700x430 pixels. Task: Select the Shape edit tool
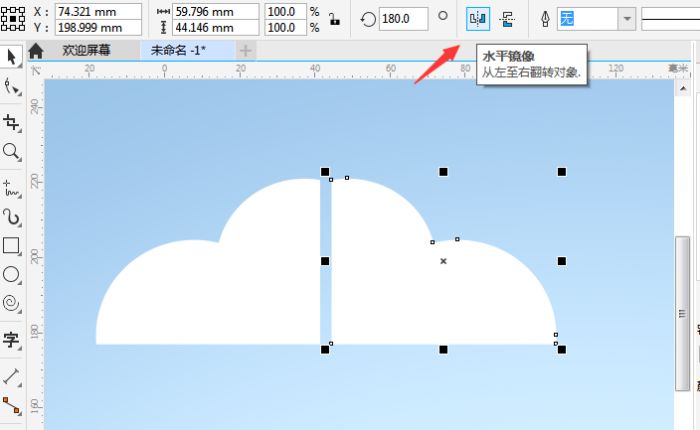coord(11,88)
